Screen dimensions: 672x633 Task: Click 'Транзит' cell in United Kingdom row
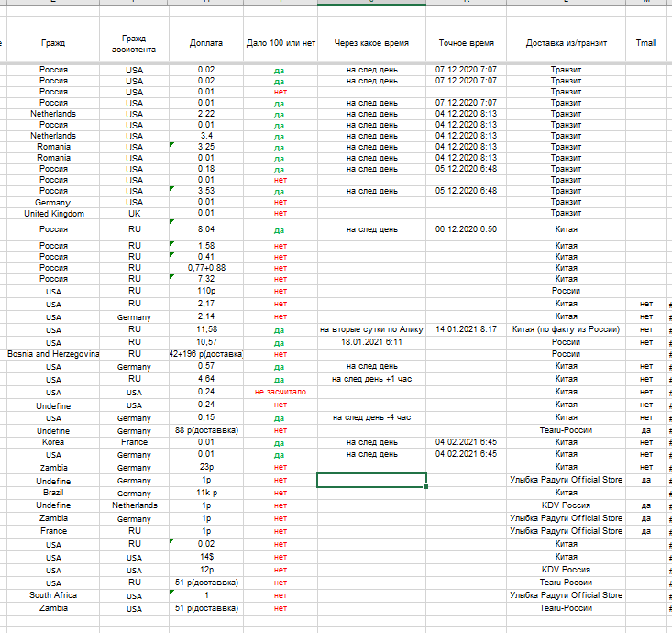[x=567, y=213]
